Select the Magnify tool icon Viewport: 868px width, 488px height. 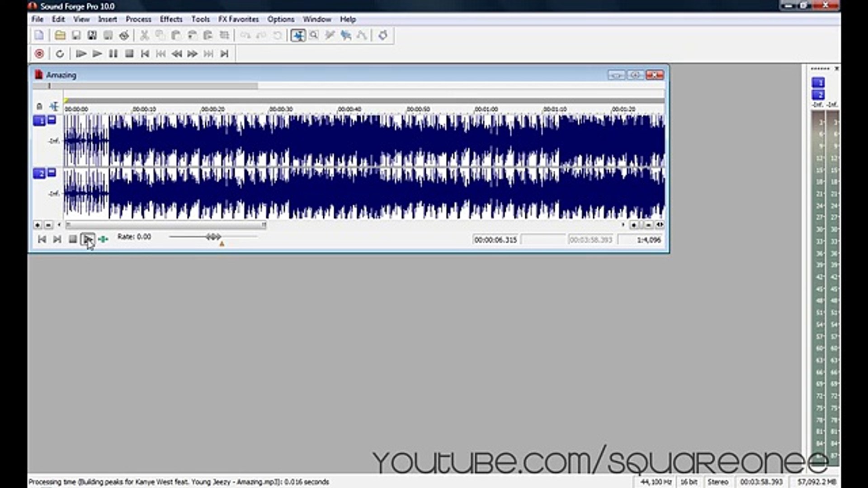(x=314, y=35)
